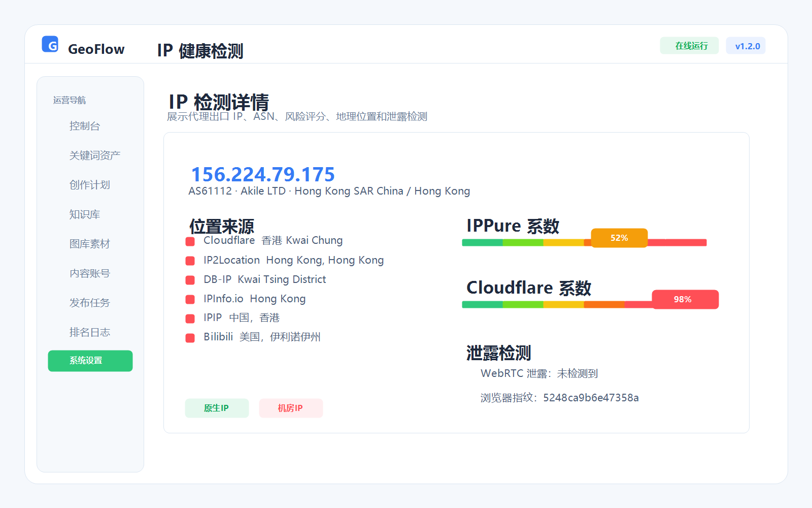Click IPInfo.io Hong Kong text
This screenshot has height=508, width=812.
255,299
